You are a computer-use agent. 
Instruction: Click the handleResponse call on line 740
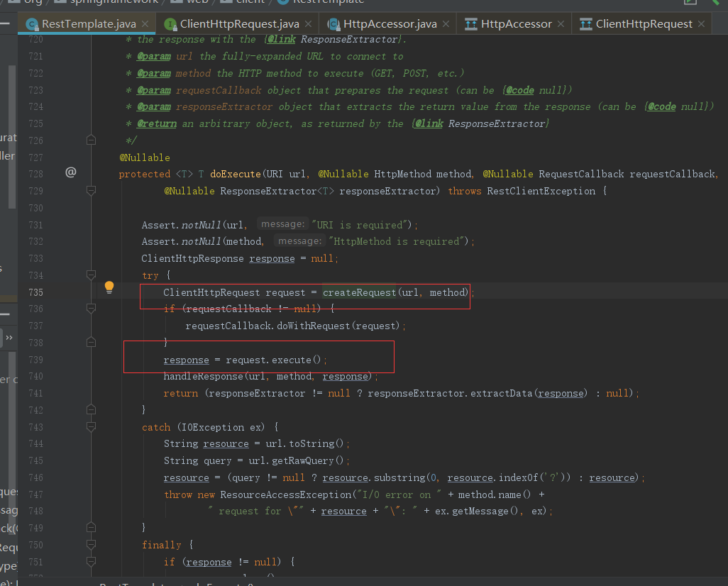[203, 376]
